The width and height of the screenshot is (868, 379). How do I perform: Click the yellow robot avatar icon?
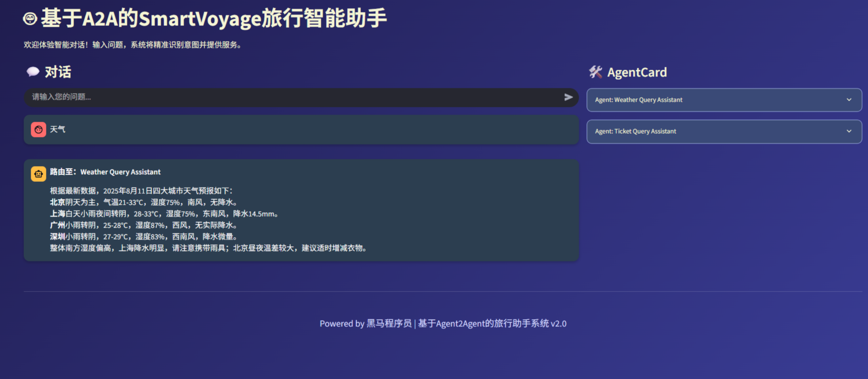[38, 174]
